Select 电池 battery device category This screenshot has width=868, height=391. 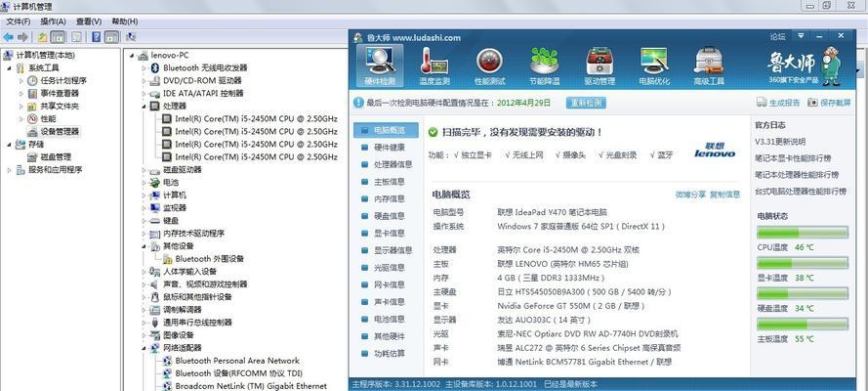[x=171, y=182]
